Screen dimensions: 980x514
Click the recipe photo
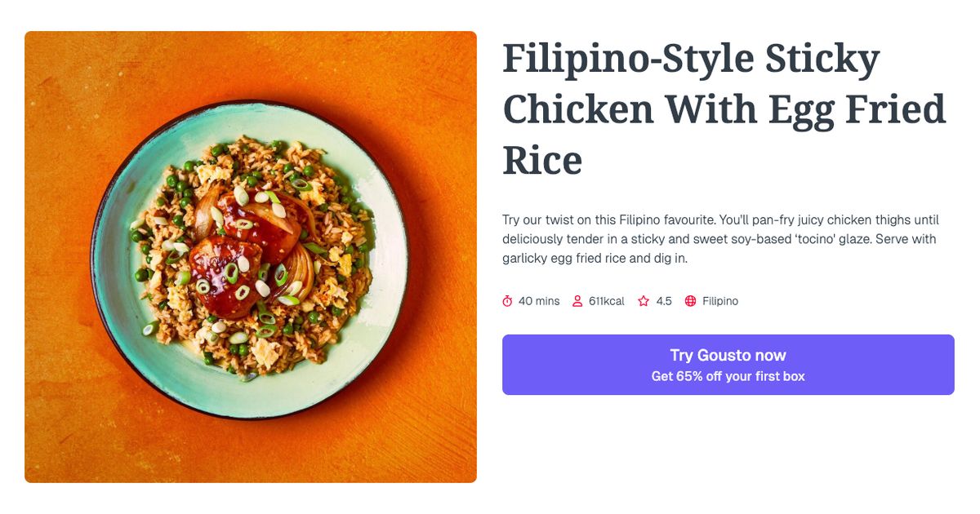click(x=250, y=257)
